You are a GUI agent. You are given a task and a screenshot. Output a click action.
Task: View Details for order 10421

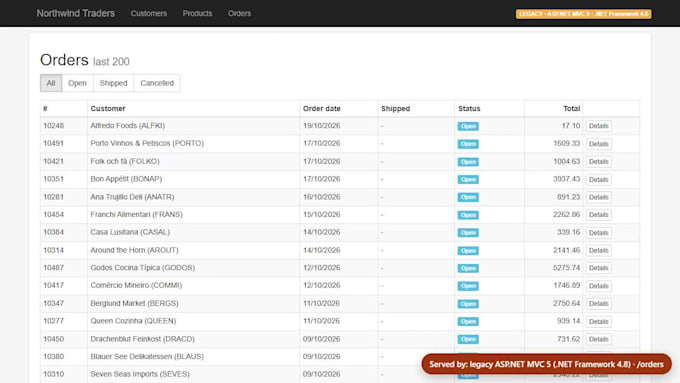598,161
